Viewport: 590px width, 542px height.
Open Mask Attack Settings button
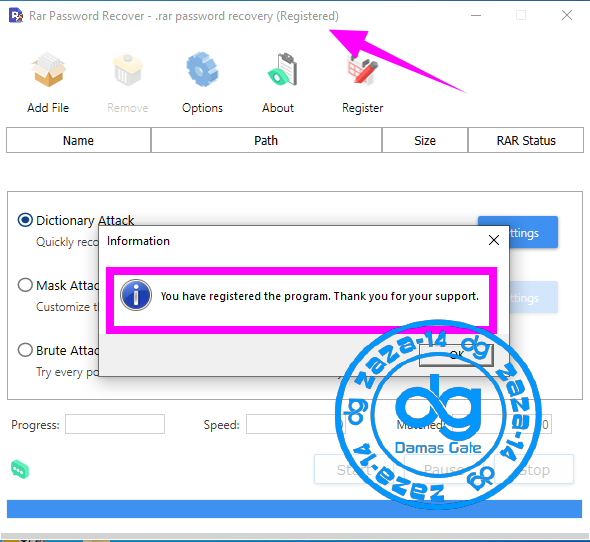coord(533,297)
